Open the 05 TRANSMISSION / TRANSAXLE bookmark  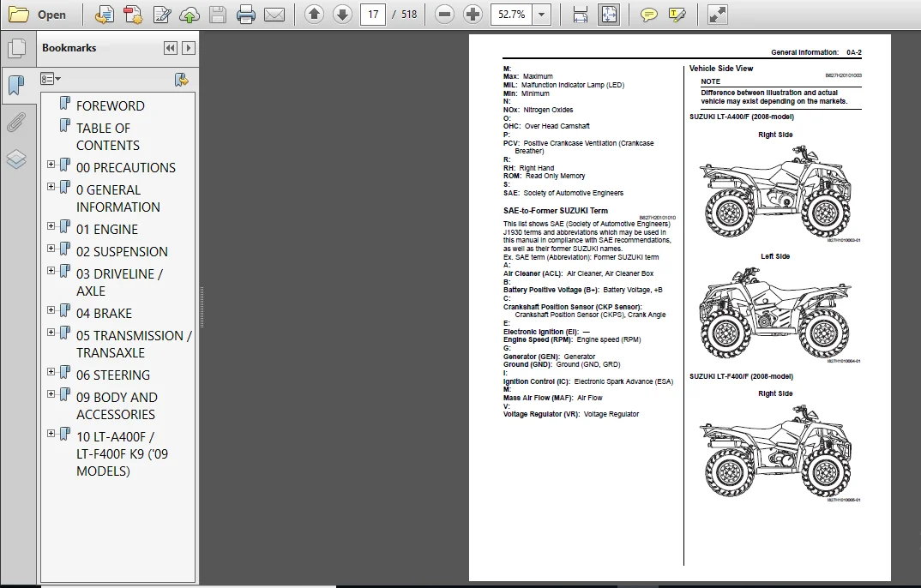tap(134, 344)
